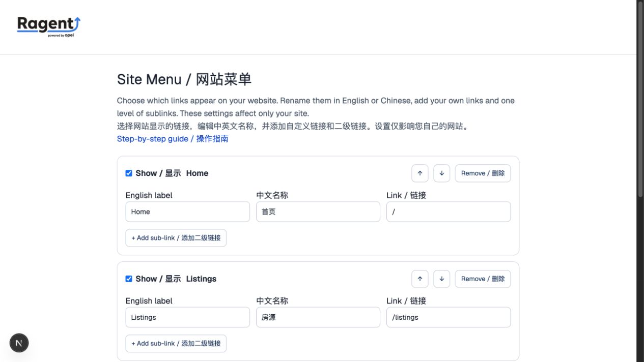Screen dimensions: 644x362
Task: Add a sub-link under Listings
Action: pos(176,343)
